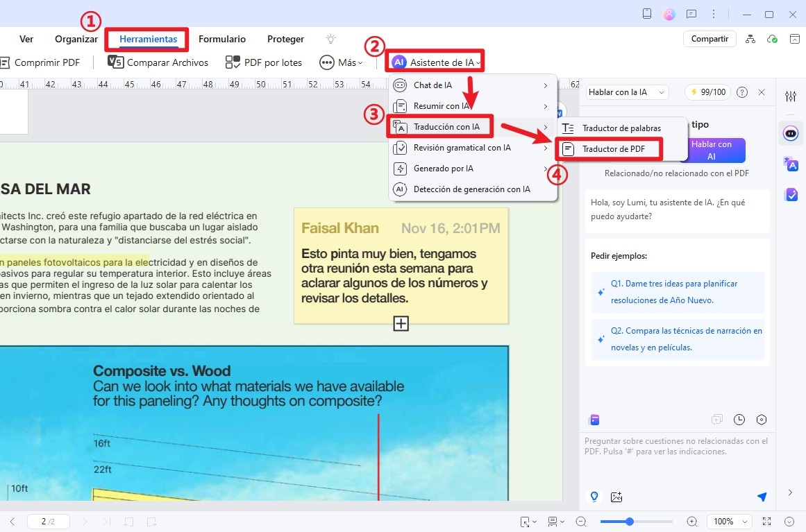Open Comparar Archivos tool
Screen dimensions: 806x532
click(158, 62)
